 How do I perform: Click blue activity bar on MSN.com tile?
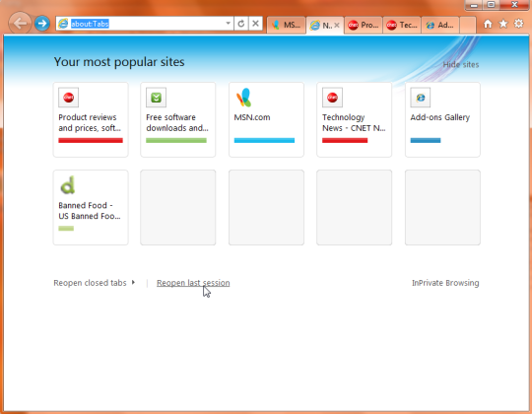coord(264,141)
